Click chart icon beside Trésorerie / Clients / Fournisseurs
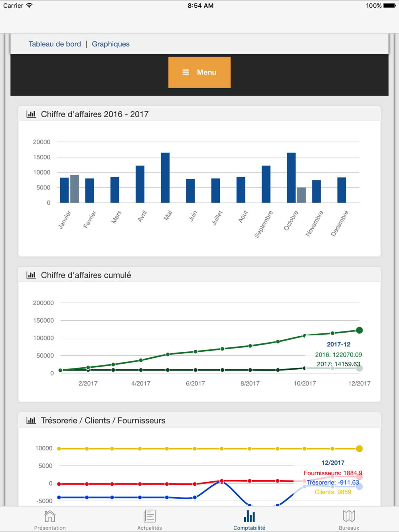The image size is (399, 532). [x=31, y=420]
